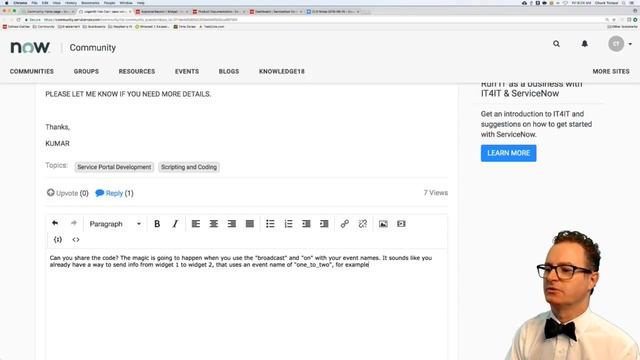Open the History menu in Chrome
The image size is (640, 360).
pos(70,3)
